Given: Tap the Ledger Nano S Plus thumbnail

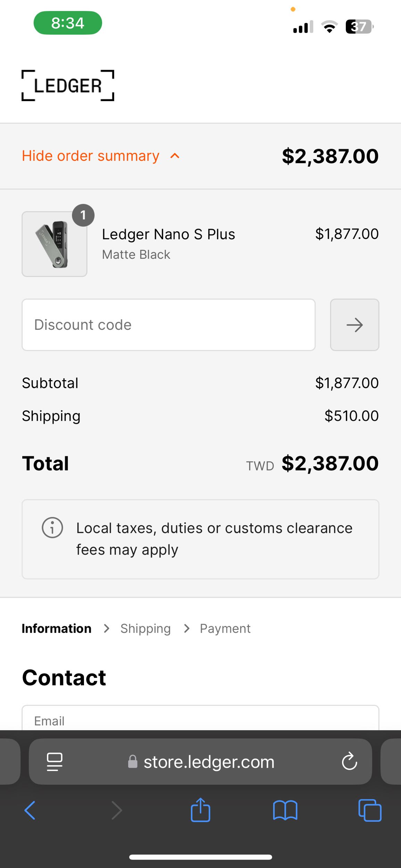Looking at the screenshot, I should tap(55, 244).
